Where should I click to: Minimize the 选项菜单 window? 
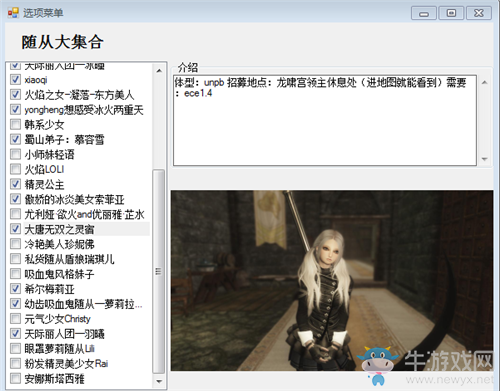click(x=424, y=13)
